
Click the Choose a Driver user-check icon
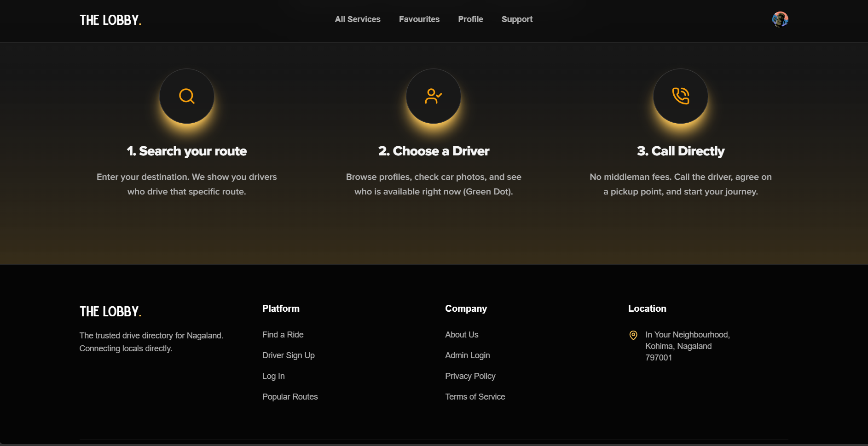tap(434, 96)
